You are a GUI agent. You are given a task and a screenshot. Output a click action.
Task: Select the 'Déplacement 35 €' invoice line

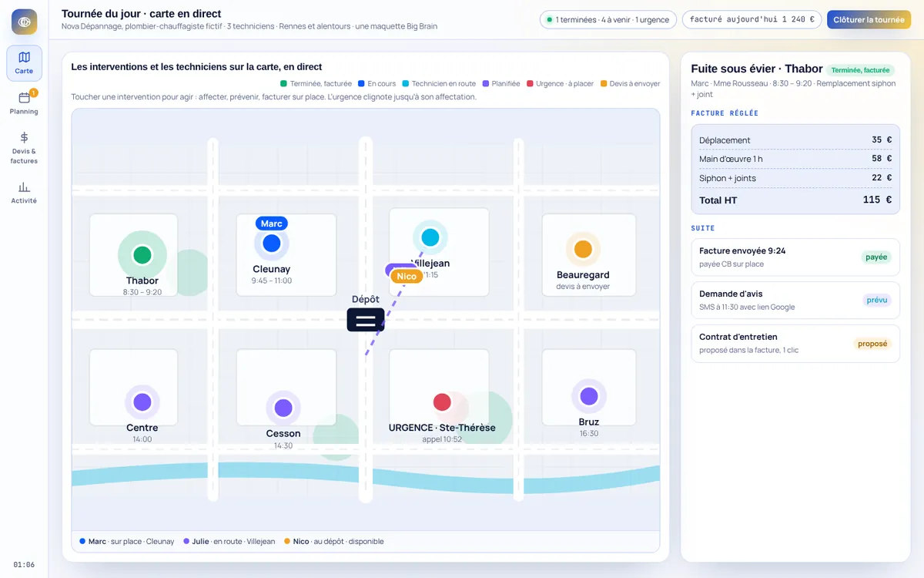pyautogui.click(x=795, y=140)
